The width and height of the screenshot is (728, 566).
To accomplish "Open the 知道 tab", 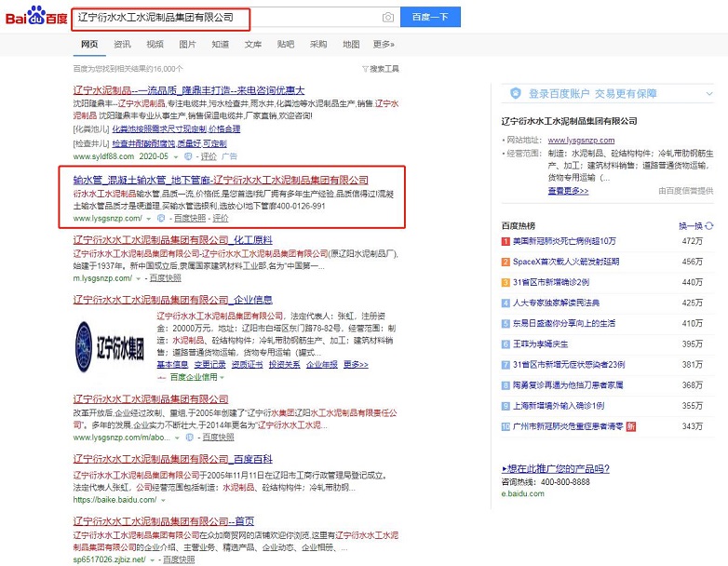I will pos(220,44).
